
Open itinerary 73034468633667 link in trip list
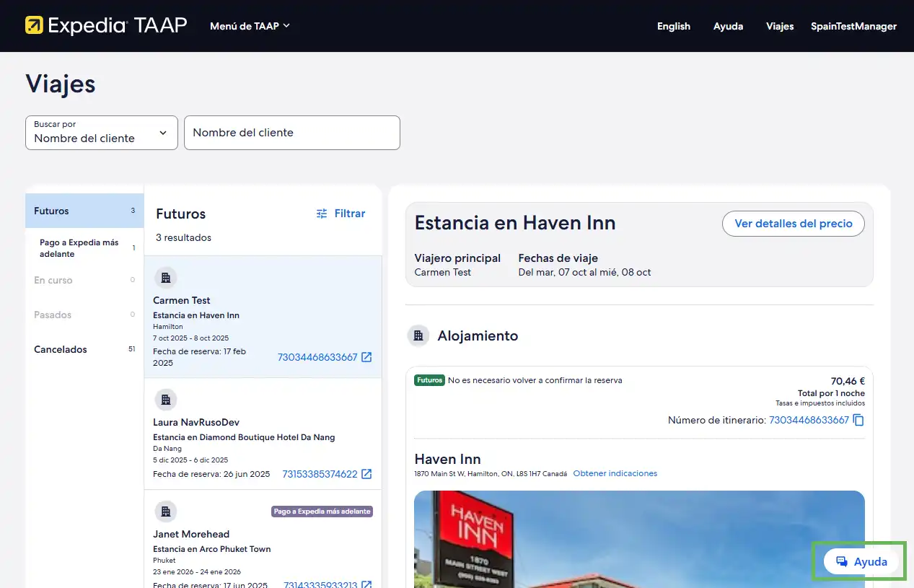point(317,357)
